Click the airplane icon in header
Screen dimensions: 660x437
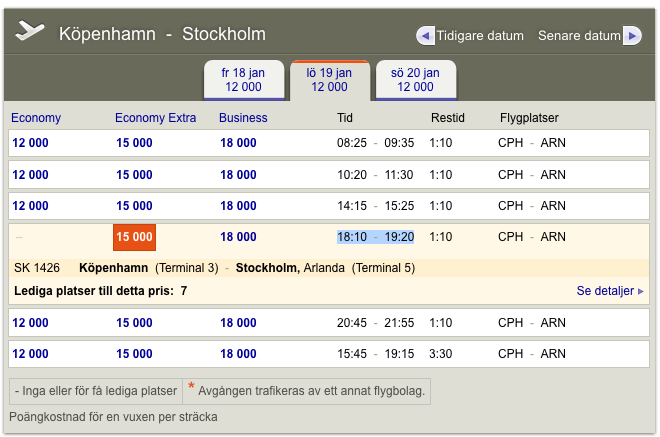pyautogui.click(x=31, y=32)
